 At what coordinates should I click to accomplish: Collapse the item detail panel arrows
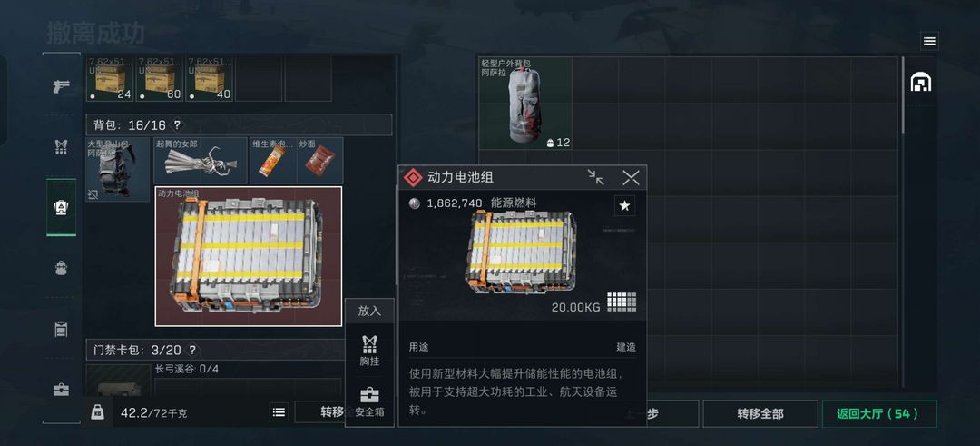point(595,178)
